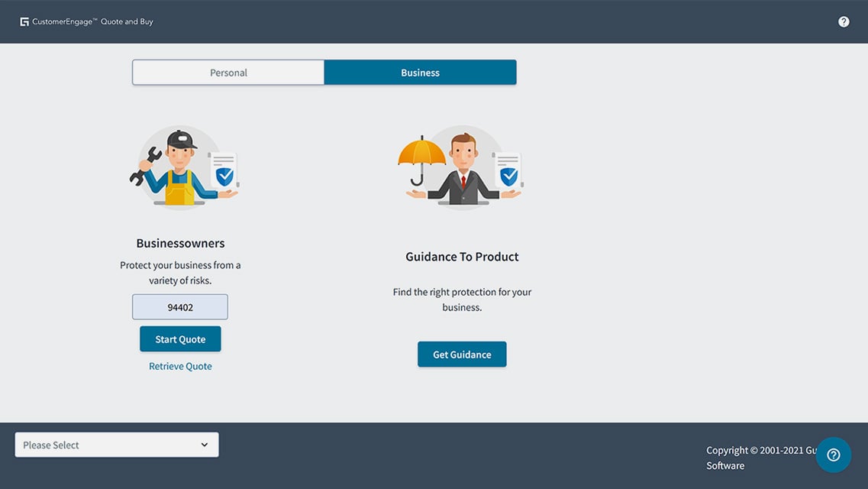Switch to the Business tab
This screenshot has width=868, height=489.
click(x=420, y=72)
